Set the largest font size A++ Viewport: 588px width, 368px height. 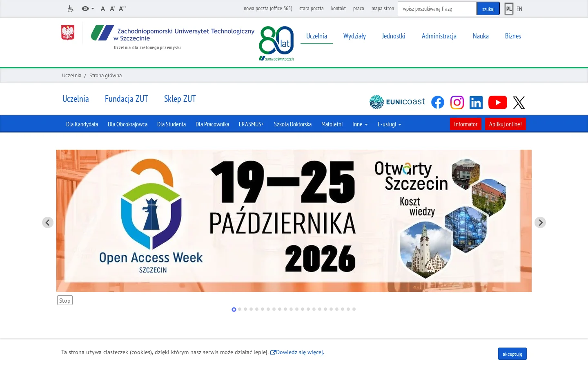tap(122, 9)
